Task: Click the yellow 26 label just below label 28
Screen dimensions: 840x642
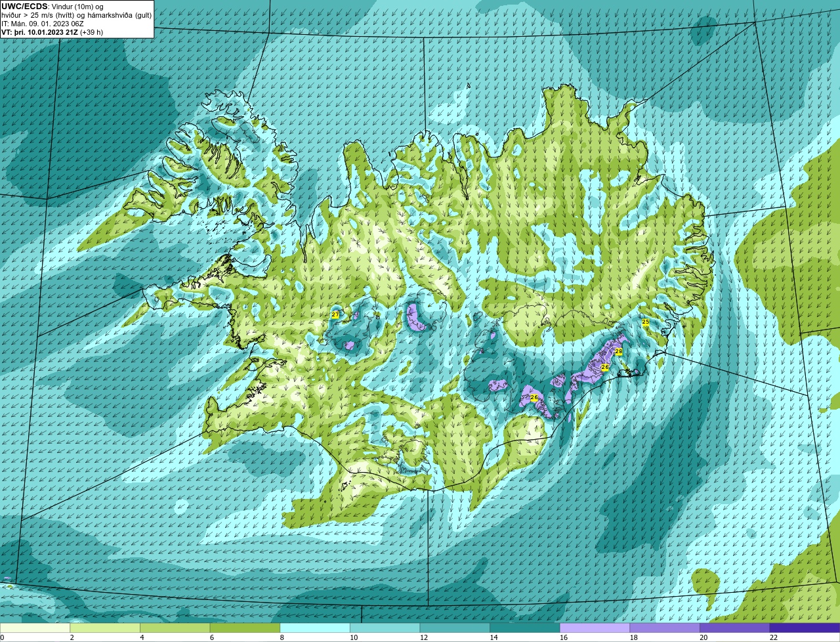Action: (605, 367)
